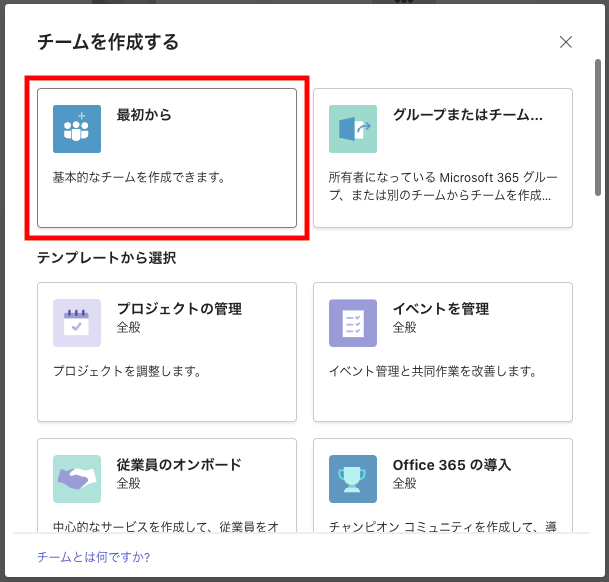609x582 pixels.
Task: Open the チームとは何ですか? link
Action: pos(94,557)
